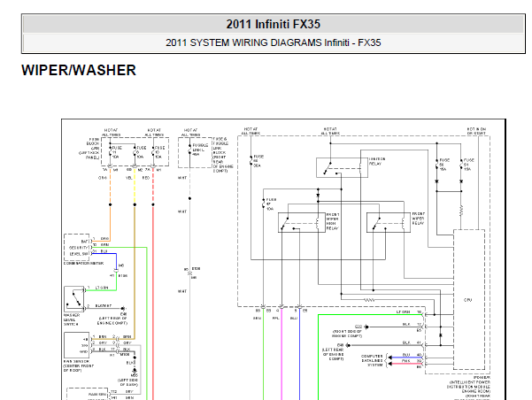Select the 'WIPER/WASHER' section heading
This screenshot has width=532, height=400.
tap(79, 70)
